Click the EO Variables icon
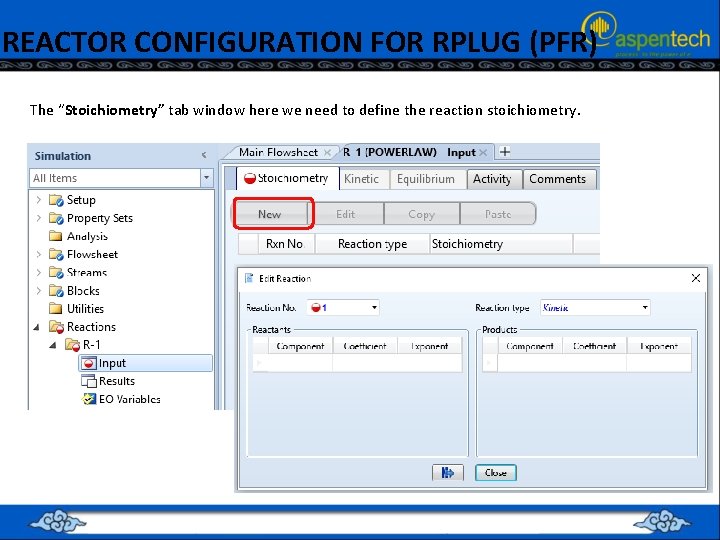 click(88, 399)
